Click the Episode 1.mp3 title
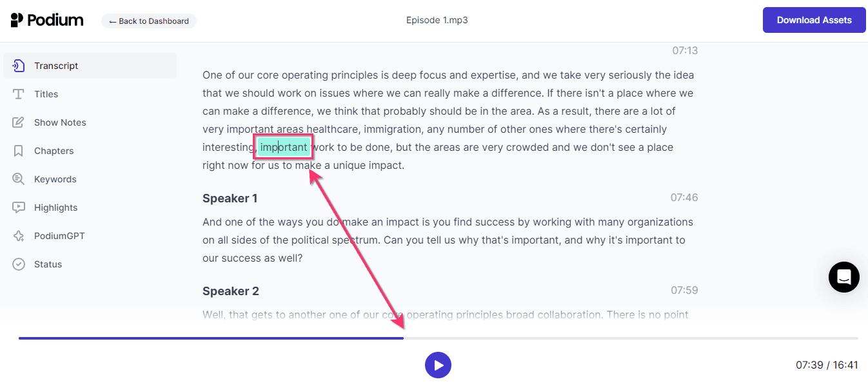Viewport: 868px width, 386px height. point(438,20)
